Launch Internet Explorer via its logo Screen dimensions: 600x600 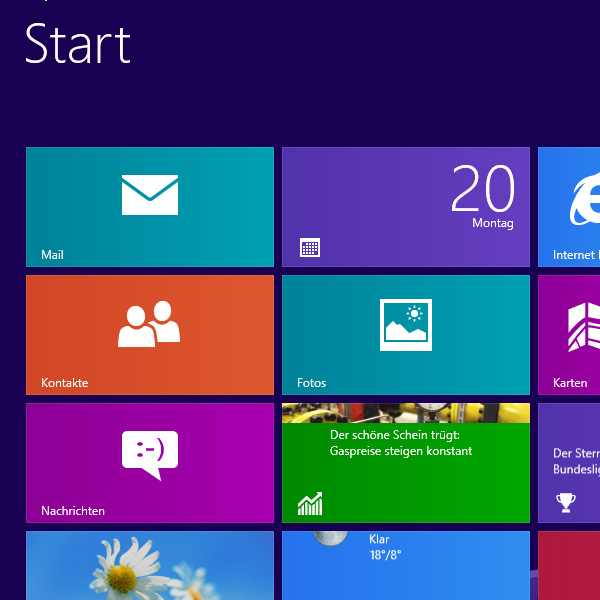tap(585, 201)
